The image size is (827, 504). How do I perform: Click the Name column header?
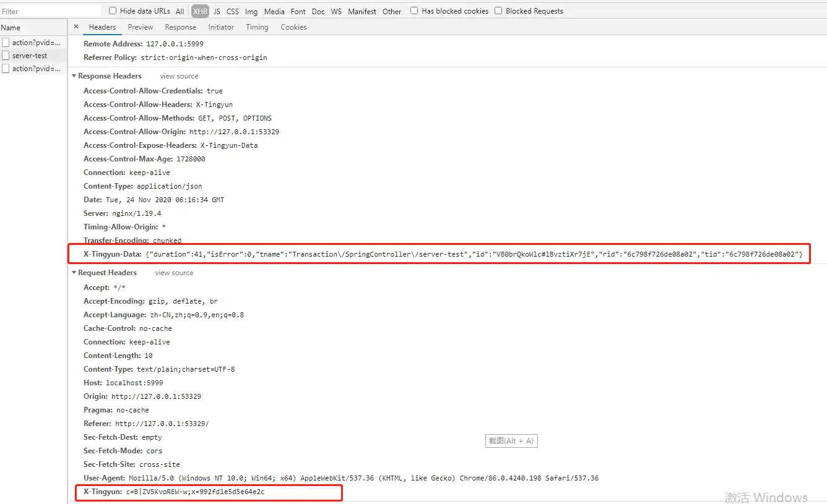coord(11,28)
